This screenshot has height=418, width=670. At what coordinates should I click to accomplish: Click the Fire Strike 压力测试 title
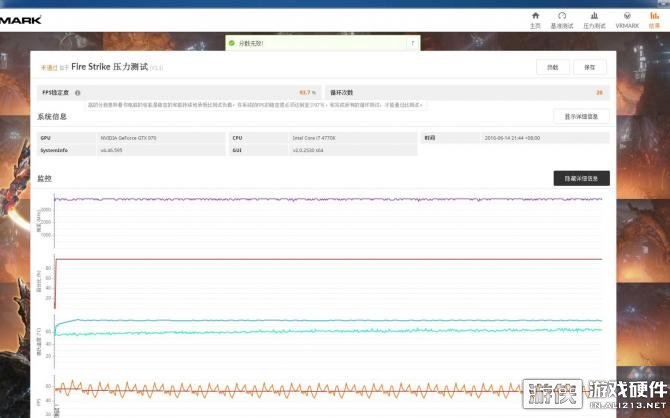[x=109, y=67]
